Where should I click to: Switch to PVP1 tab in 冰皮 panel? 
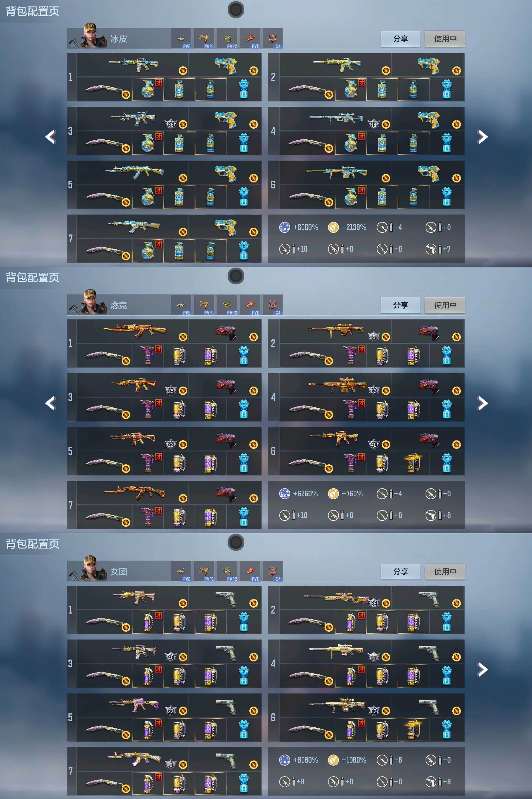coord(204,39)
